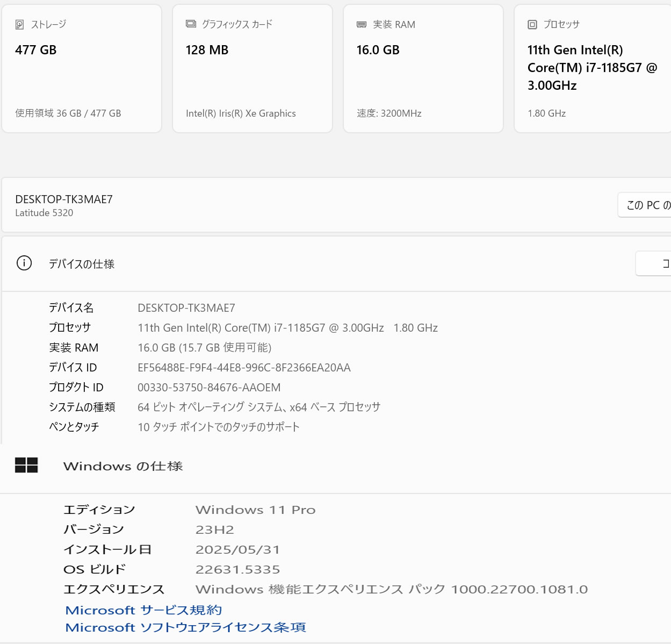This screenshot has width=671, height=644.
Task: Click the installed RAM icon
Action: click(x=362, y=24)
